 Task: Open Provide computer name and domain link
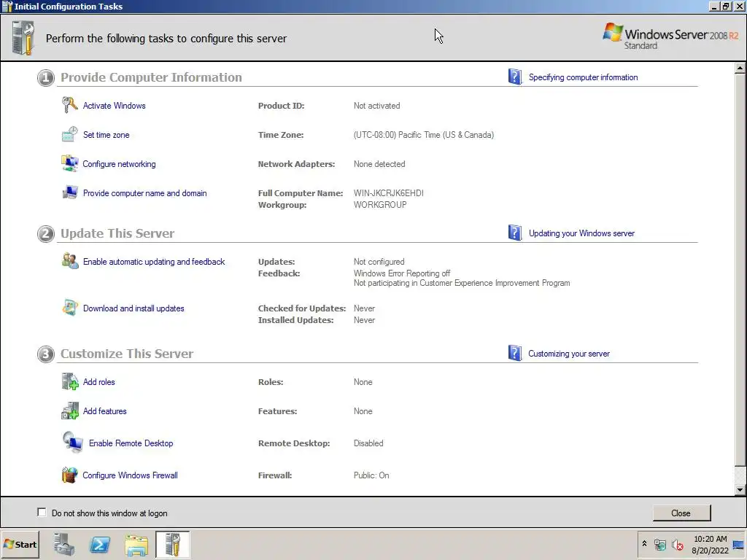tap(145, 192)
